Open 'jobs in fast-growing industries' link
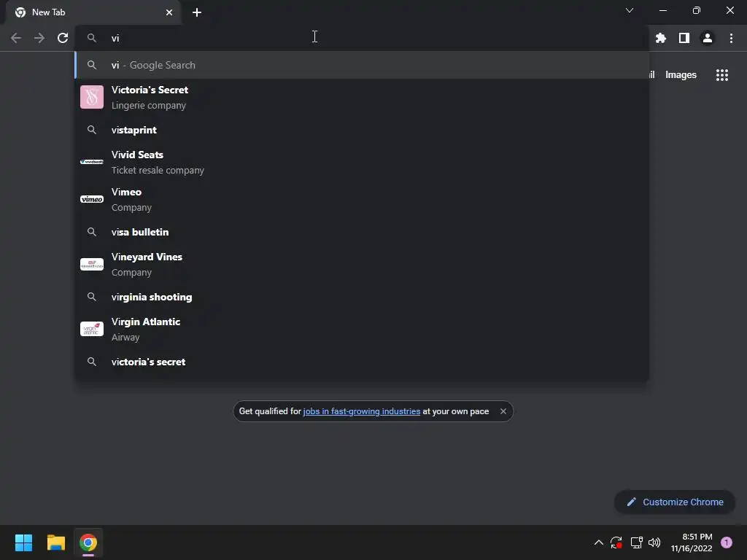This screenshot has height=560, width=747. click(362, 411)
